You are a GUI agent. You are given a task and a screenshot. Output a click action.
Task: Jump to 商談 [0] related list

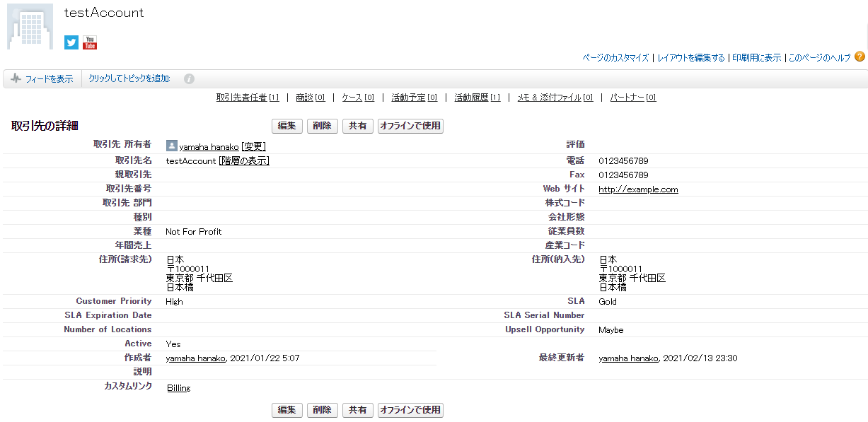point(311,98)
